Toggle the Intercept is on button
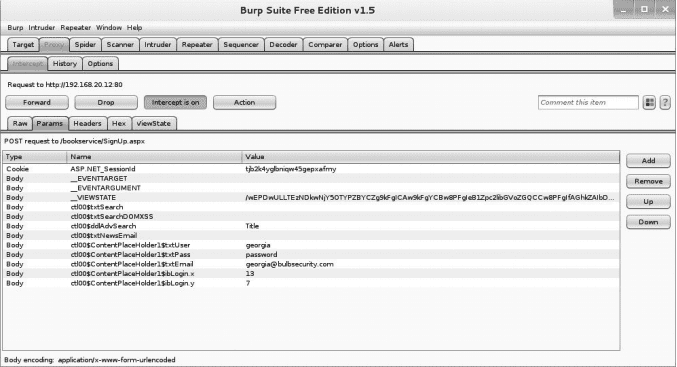The width and height of the screenshot is (677, 367). 175,102
